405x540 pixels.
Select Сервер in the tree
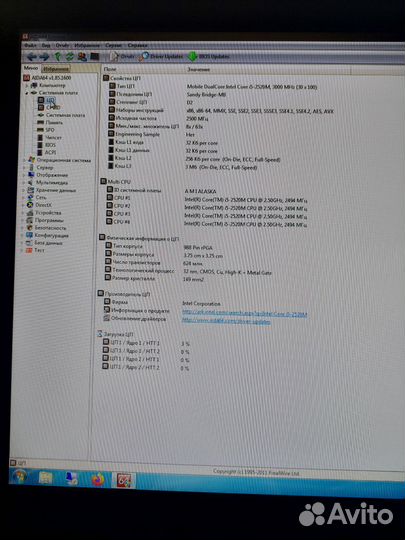pyautogui.click(x=41, y=168)
